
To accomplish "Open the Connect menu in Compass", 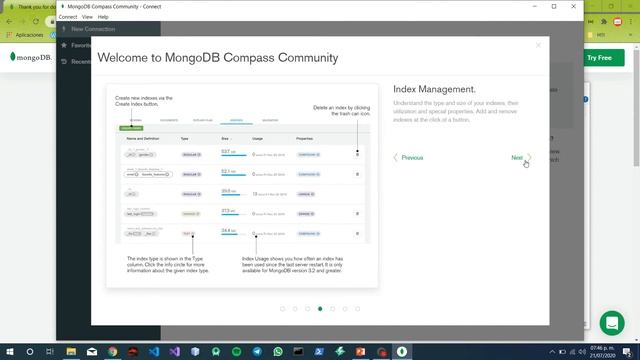I will pyautogui.click(x=68, y=17).
